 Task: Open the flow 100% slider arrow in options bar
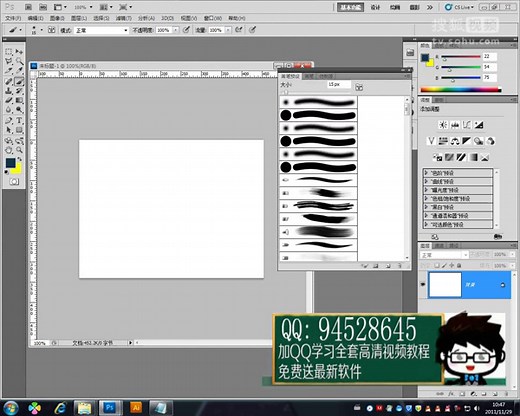(228, 30)
